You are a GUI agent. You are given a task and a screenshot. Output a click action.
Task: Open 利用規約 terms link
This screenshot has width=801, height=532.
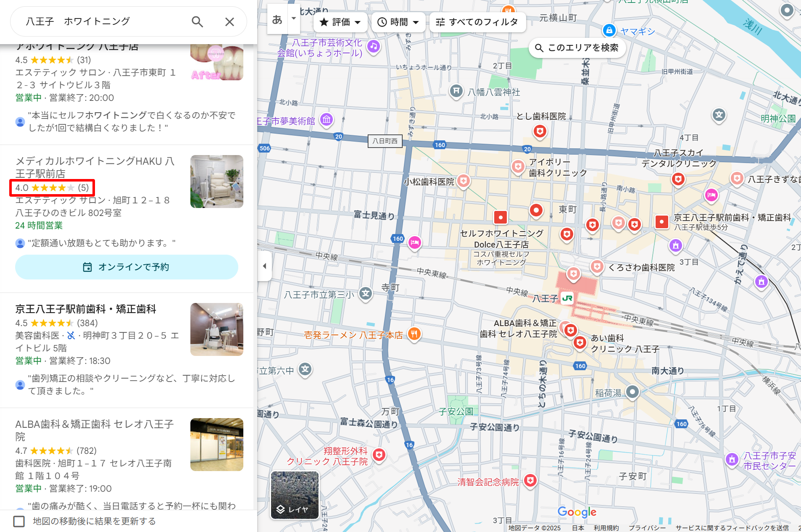(606, 528)
